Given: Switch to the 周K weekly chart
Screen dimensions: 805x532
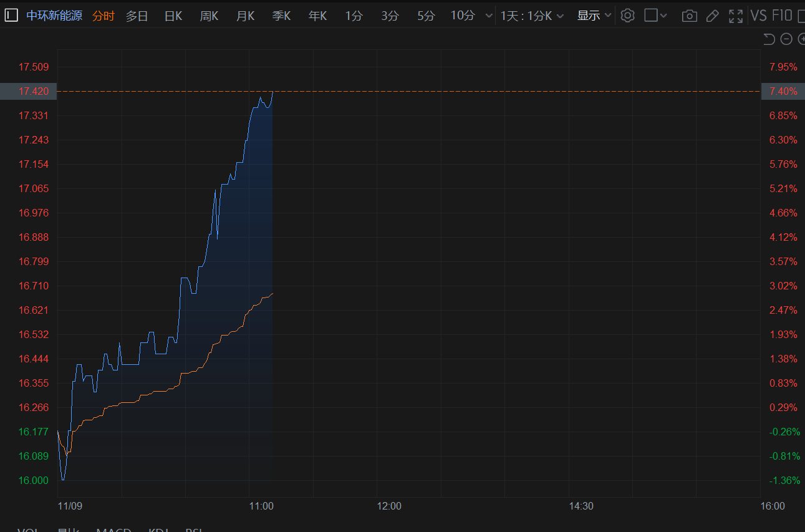Looking at the screenshot, I should click(209, 16).
